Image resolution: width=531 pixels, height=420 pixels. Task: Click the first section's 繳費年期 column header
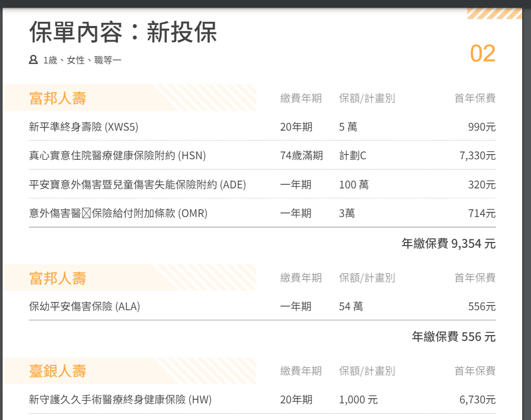click(x=301, y=98)
